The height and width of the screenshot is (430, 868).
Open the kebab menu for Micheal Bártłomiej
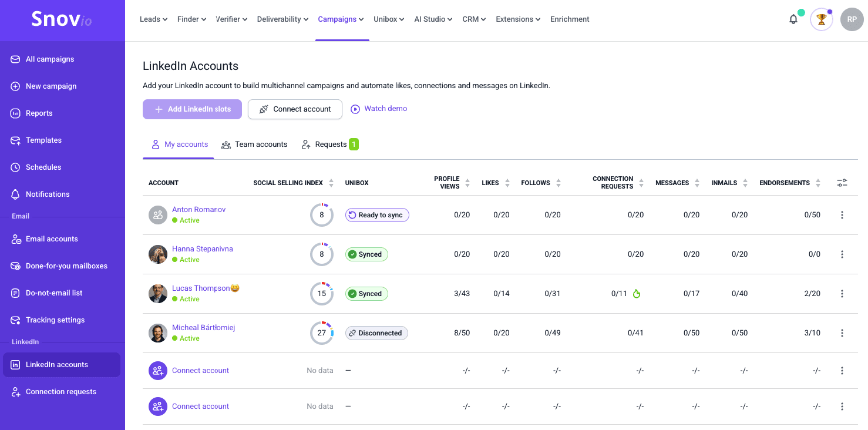point(842,332)
